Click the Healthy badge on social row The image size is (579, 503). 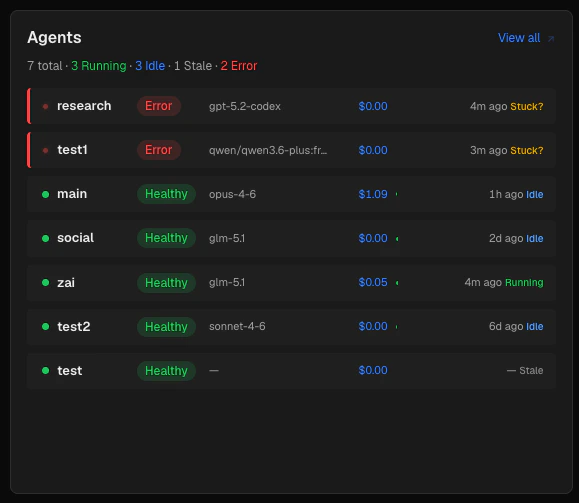(x=166, y=238)
